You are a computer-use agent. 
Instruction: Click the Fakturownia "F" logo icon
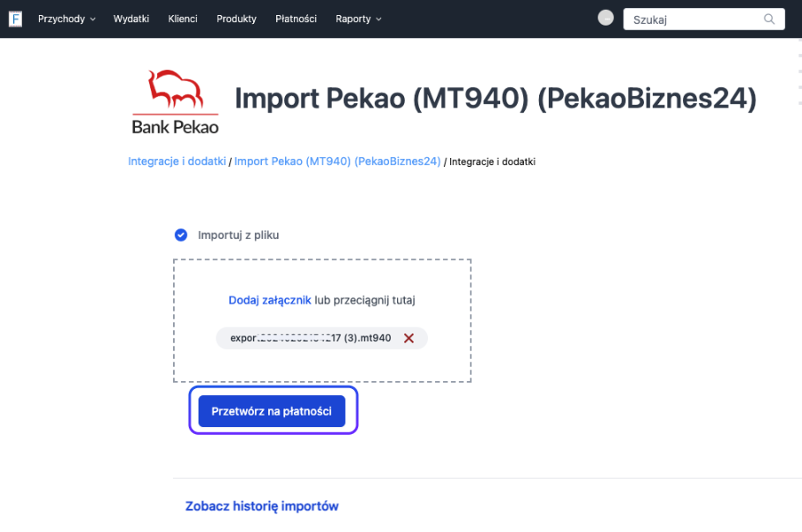[14, 19]
